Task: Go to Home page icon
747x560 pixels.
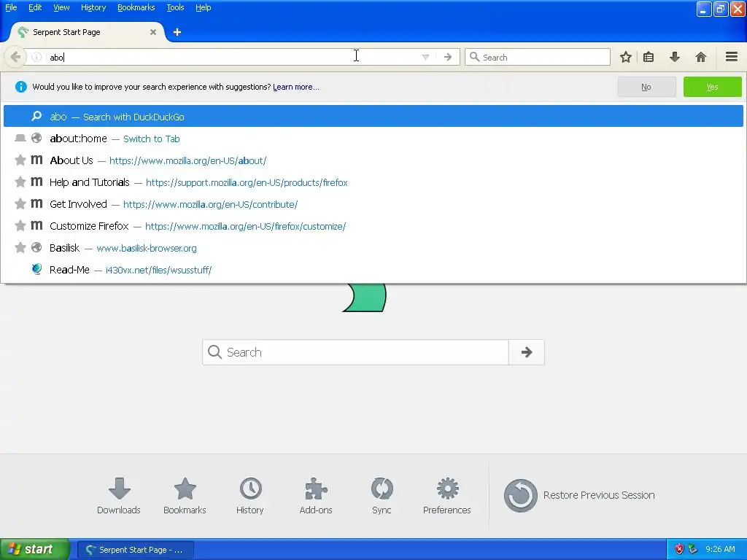Action: click(x=701, y=57)
